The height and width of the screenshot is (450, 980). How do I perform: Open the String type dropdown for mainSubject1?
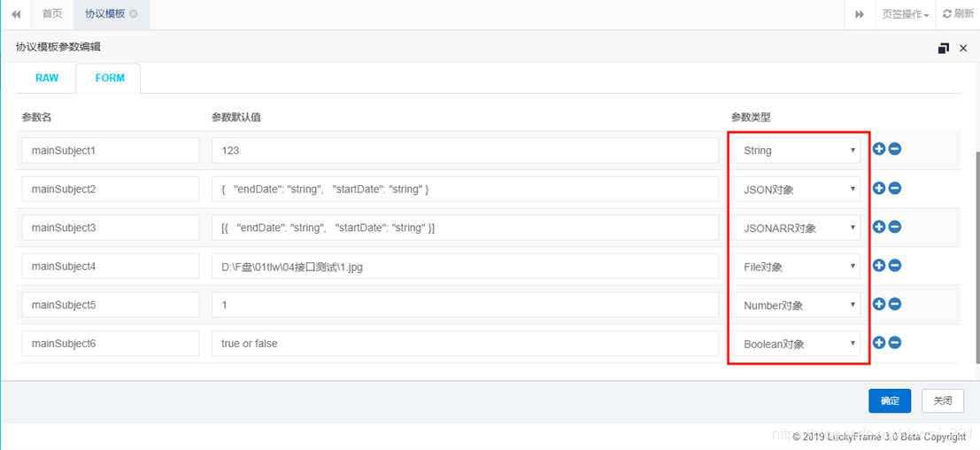(796, 150)
